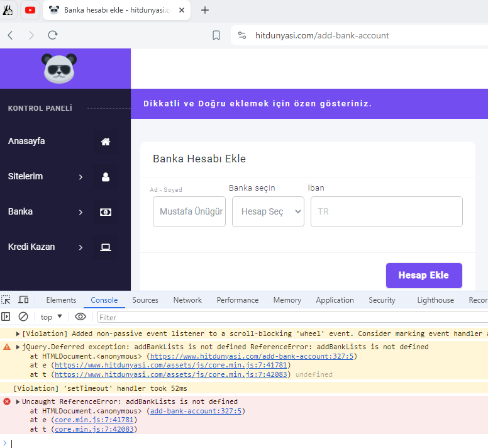Open the top JavaScript context dropdown
488x448 pixels.
[x=52, y=317]
